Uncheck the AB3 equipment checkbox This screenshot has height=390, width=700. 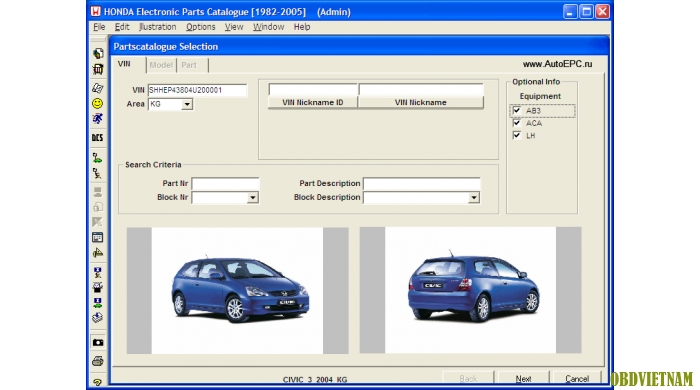517,110
